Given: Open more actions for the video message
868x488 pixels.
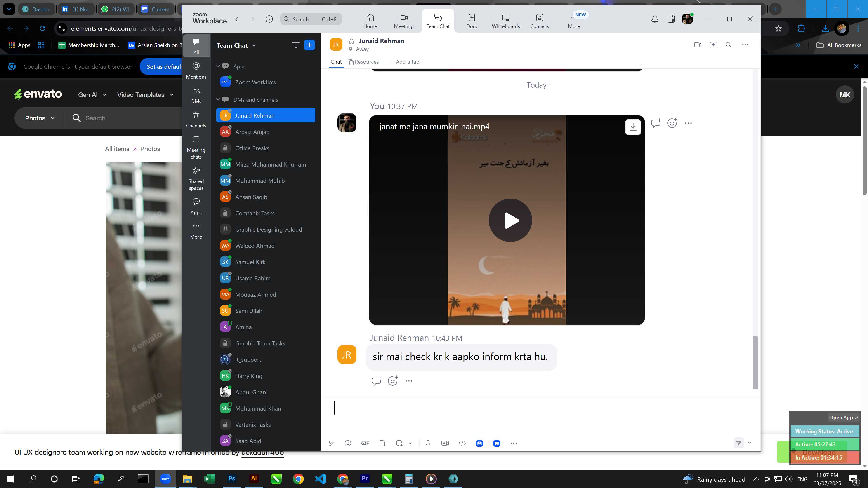Looking at the screenshot, I should tap(688, 123).
